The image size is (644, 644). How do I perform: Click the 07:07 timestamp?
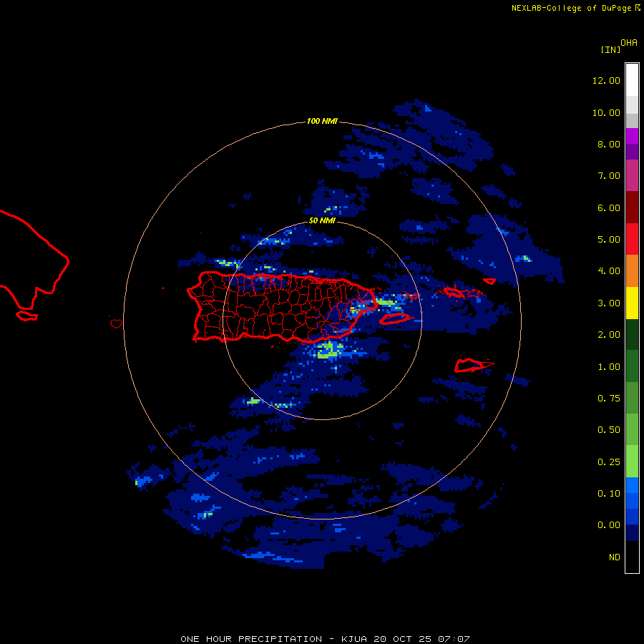pyautogui.click(x=454, y=639)
